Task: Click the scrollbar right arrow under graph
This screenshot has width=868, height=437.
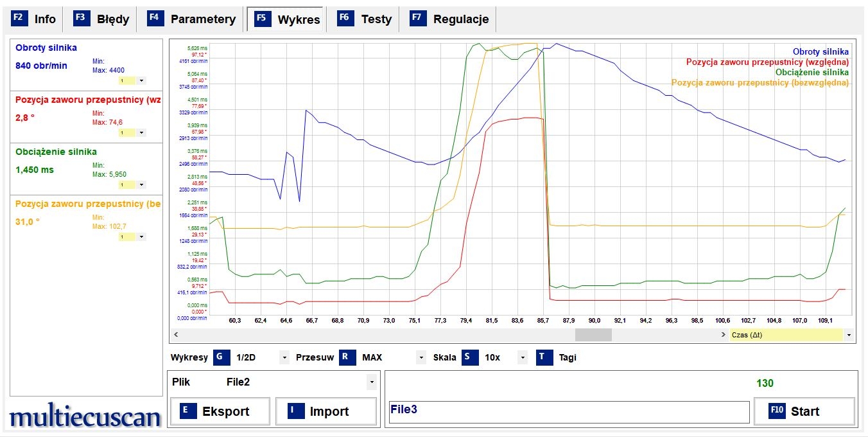Action: [724, 335]
